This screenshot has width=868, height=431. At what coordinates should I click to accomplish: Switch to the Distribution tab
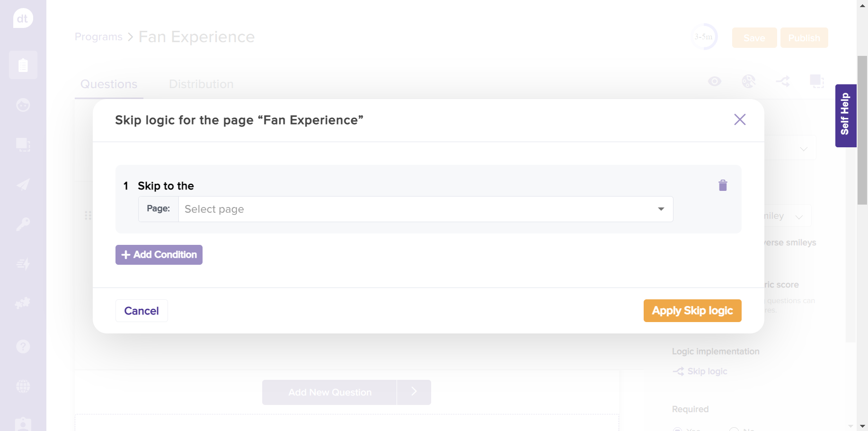pos(201,84)
